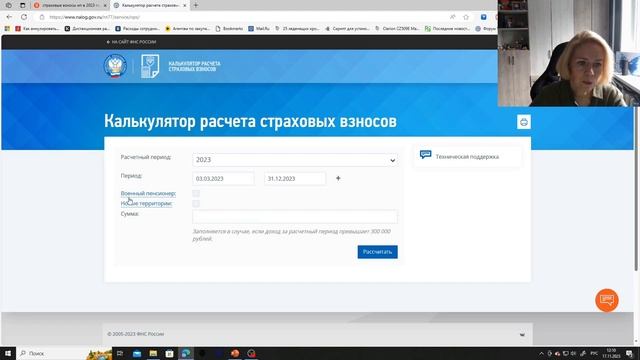Click the read aloud icon in address bar
This screenshot has height=360, width=640.
(x=453, y=17)
